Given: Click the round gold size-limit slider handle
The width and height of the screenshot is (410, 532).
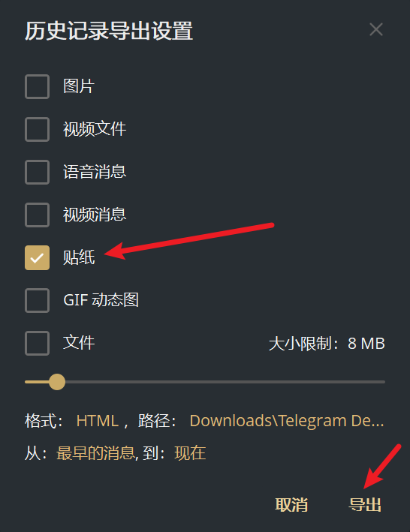Looking at the screenshot, I should (57, 382).
